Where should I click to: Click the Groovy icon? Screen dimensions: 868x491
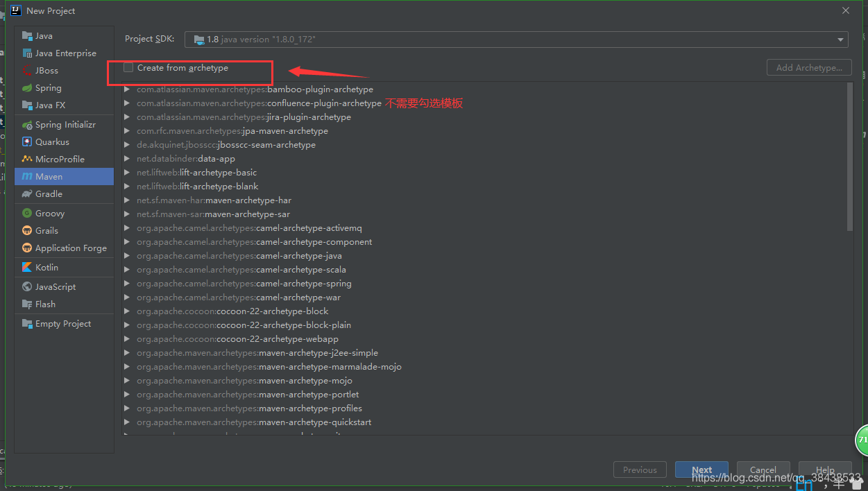[x=27, y=214]
